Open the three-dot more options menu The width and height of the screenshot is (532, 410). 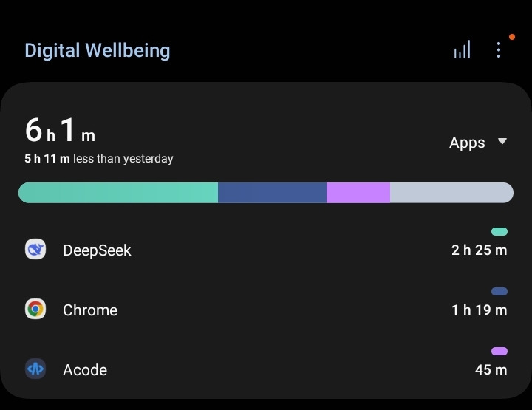click(x=499, y=50)
